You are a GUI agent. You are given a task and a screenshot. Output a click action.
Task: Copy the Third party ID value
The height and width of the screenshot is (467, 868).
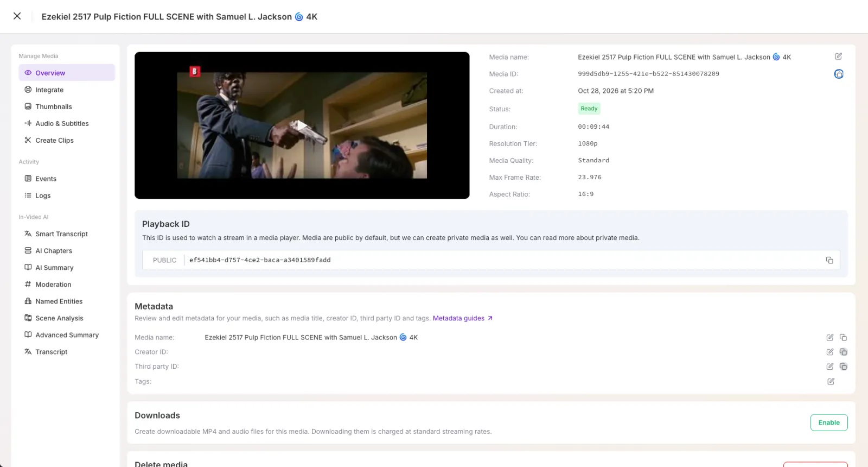(843, 367)
